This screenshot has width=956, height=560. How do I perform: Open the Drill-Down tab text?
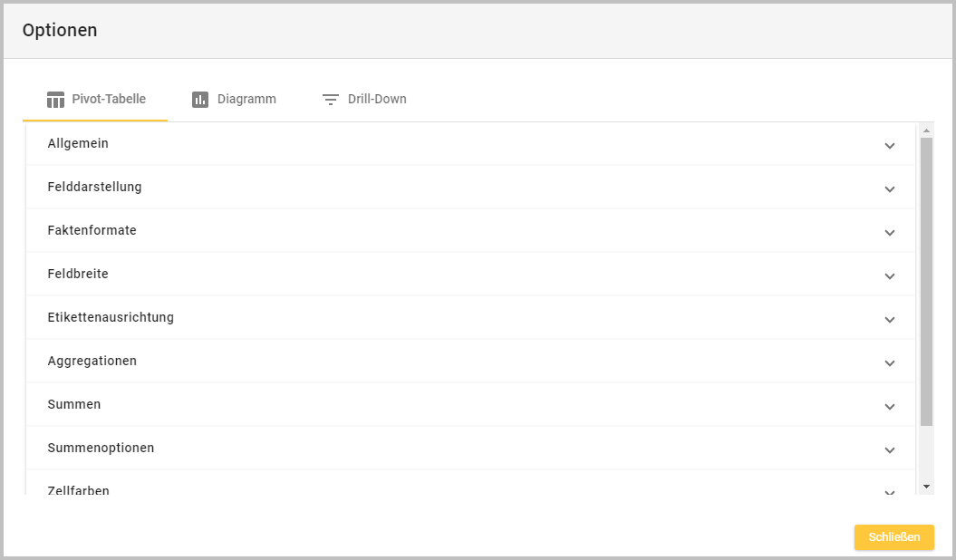(377, 100)
